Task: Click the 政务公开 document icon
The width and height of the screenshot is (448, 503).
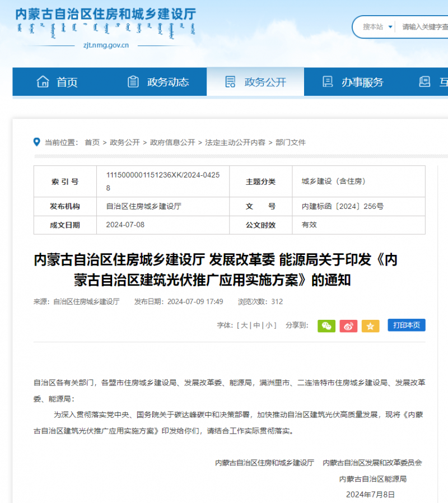Action: click(x=230, y=82)
